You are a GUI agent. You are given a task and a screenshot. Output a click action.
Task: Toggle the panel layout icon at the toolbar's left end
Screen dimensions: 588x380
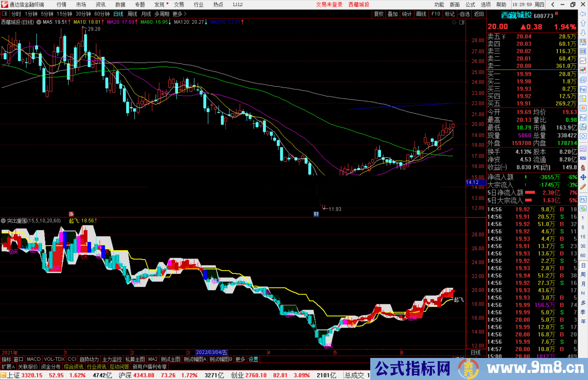point(4,14)
